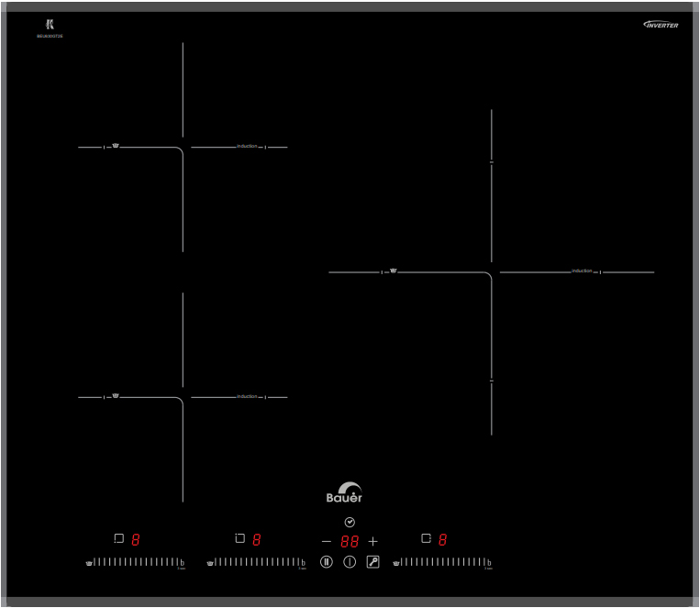The height and width of the screenshot is (608, 700).
Task: Increase the timer with the plus button
Action: pos(372,541)
